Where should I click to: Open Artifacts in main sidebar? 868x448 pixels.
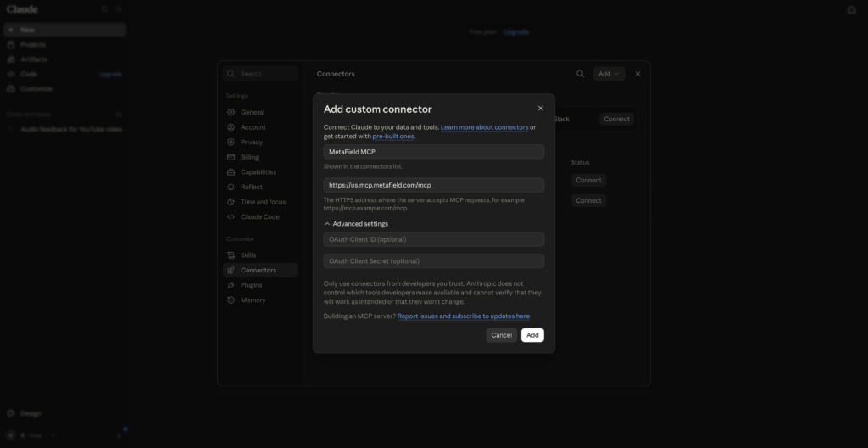64,59
